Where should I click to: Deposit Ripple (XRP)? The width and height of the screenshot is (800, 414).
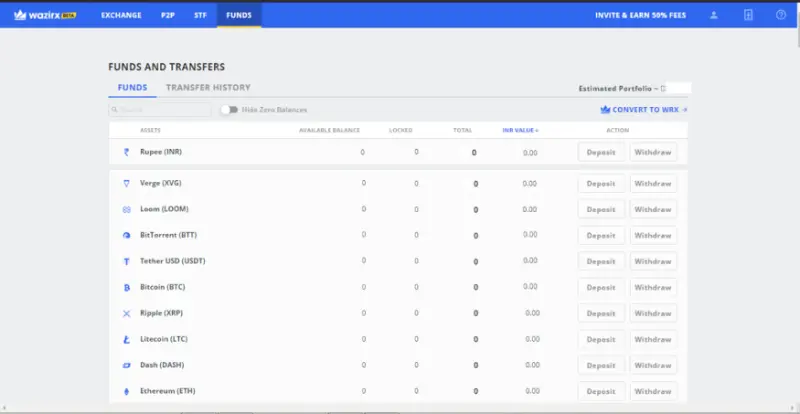pos(601,313)
